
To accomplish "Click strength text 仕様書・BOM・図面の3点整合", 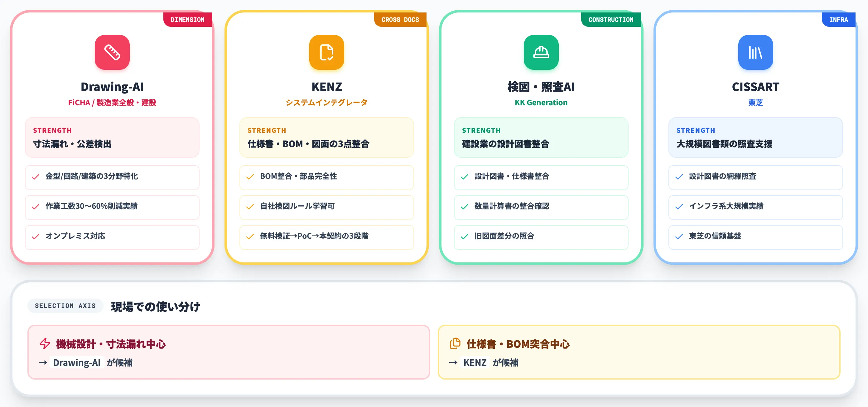I will pos(308,144).
